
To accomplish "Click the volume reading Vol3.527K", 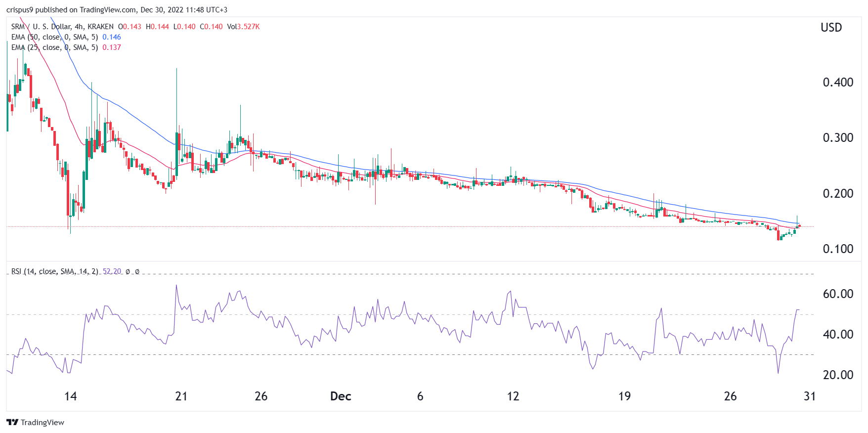I will click(243, 27).
